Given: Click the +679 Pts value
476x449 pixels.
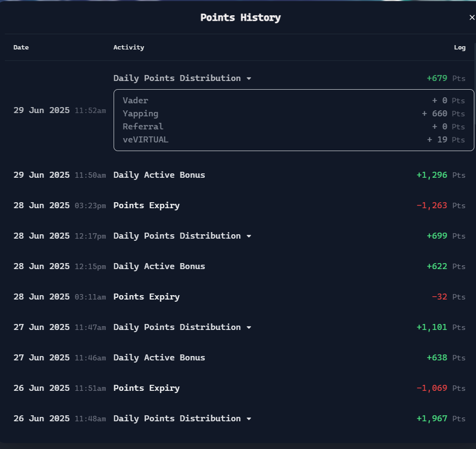Looking at the screenshot, I should pos(446,78).
